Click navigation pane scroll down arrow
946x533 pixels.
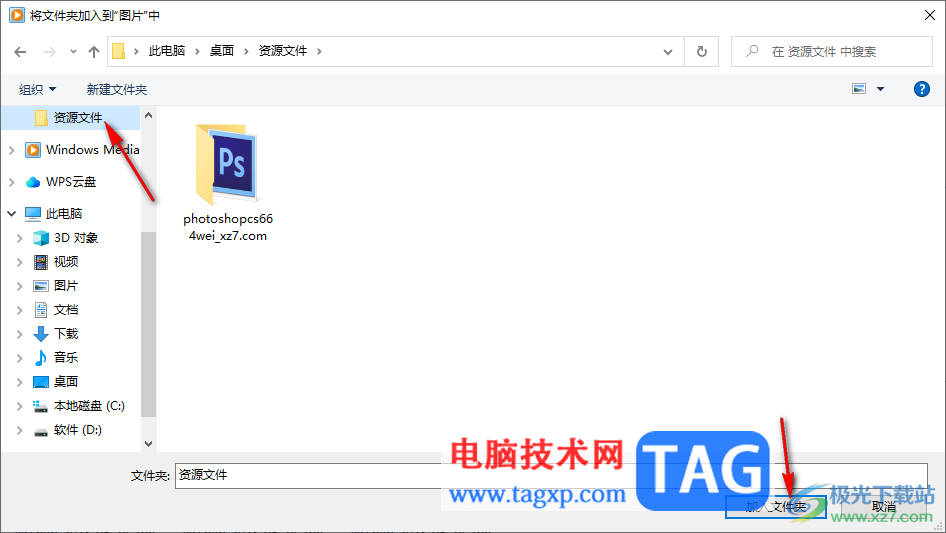point(148,444)
